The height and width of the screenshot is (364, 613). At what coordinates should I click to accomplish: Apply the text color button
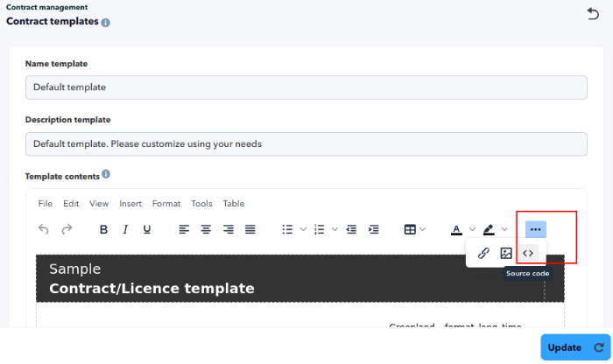(456, 229)
